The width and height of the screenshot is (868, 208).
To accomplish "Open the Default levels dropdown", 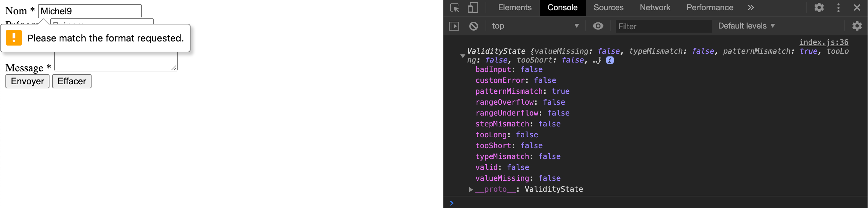I will click(x=746, y=26).
